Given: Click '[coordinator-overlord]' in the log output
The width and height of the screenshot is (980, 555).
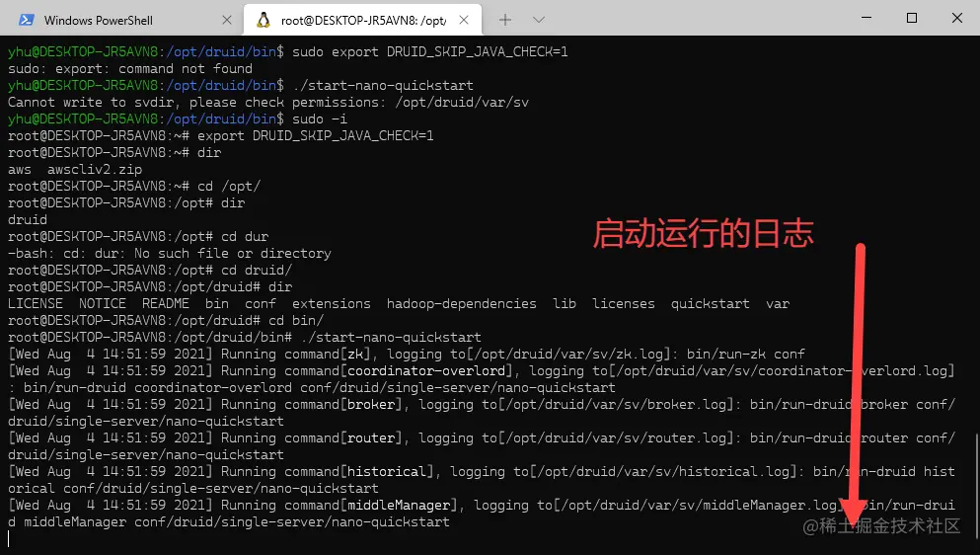Looking at the screenshot, I should (426, 371).
